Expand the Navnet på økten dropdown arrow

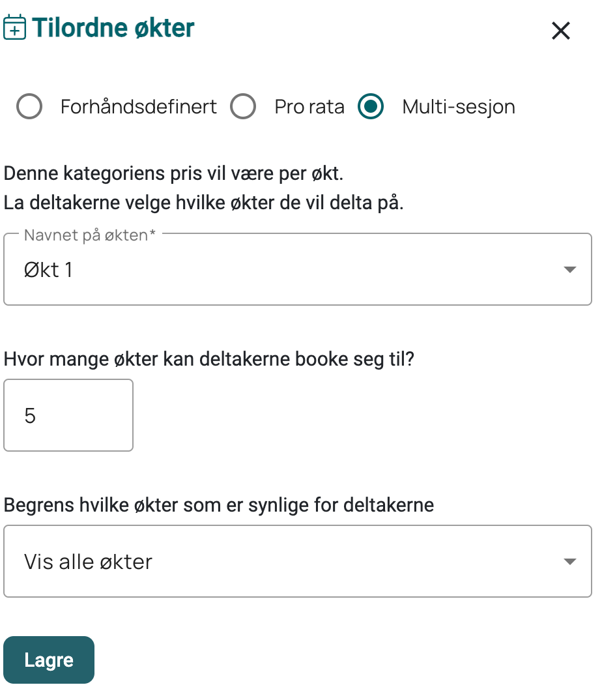pos(570,269)
